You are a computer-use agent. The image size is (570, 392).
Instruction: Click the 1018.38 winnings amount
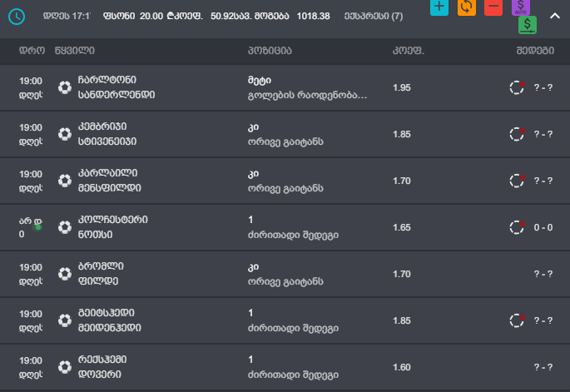point(313,17)
